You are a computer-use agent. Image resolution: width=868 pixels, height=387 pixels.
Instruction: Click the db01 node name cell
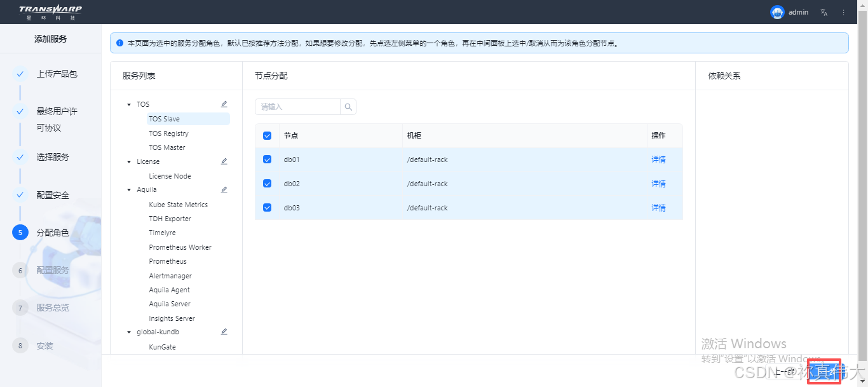coord(292,160)
